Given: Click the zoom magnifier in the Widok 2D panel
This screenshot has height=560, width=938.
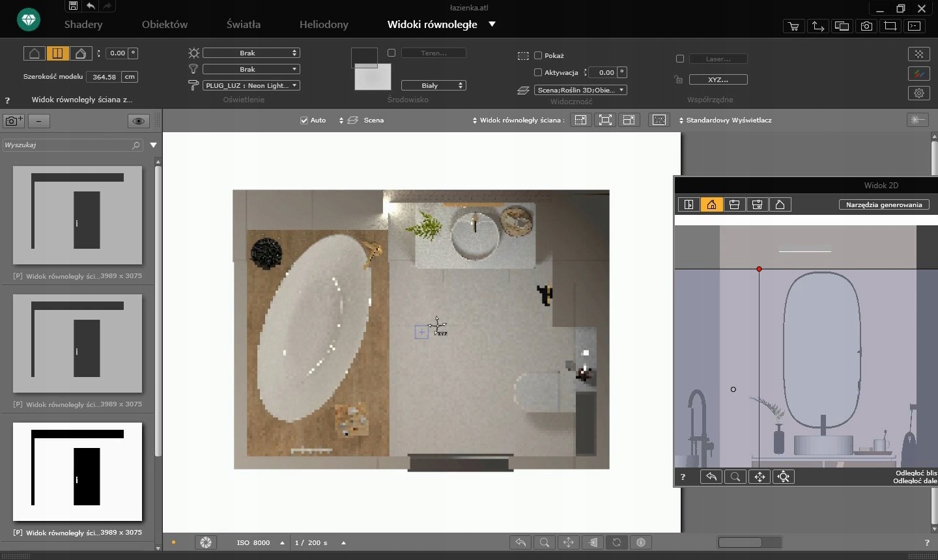Looking at the screenshot, I should click(735, 477).
